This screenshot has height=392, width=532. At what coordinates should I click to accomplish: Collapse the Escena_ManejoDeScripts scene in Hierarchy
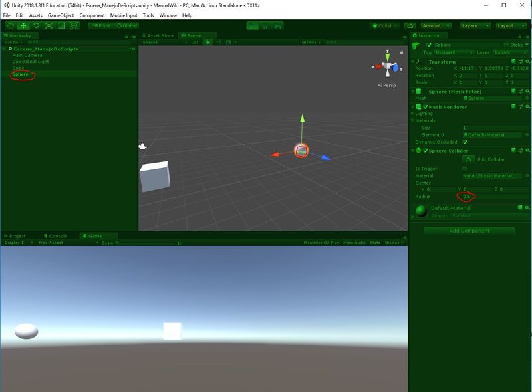4,49
